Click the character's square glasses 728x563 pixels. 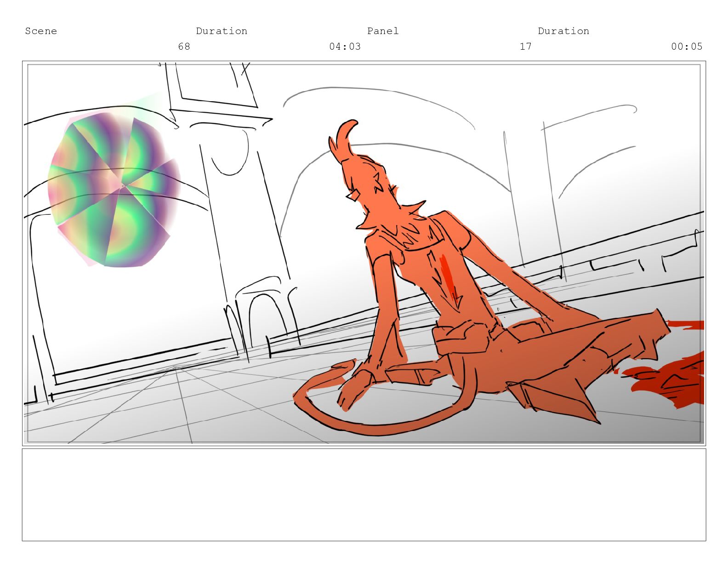click(353, 196)
